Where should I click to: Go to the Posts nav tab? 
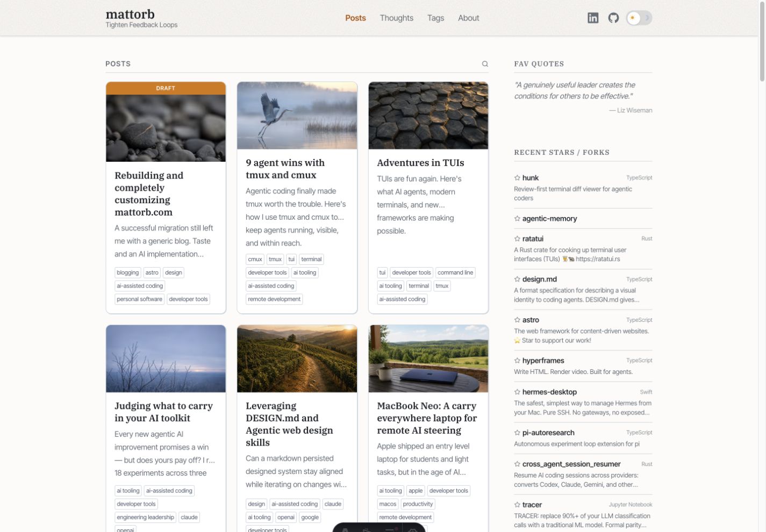pyautogui.click(x=355, y=18)
